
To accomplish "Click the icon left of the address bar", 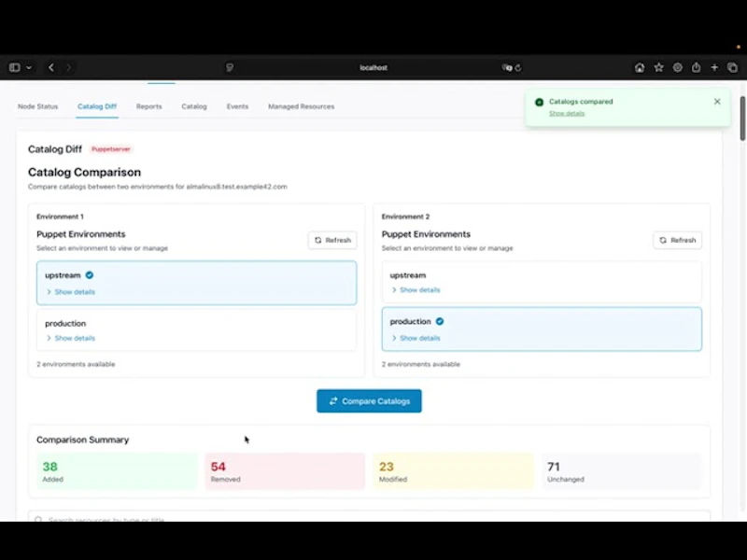I will click(x=230, y=67).
